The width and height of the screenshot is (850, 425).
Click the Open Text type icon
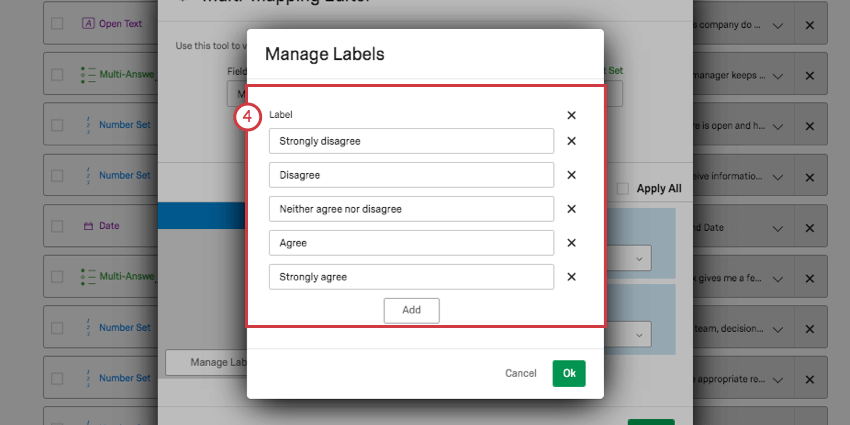pos(88,24)
